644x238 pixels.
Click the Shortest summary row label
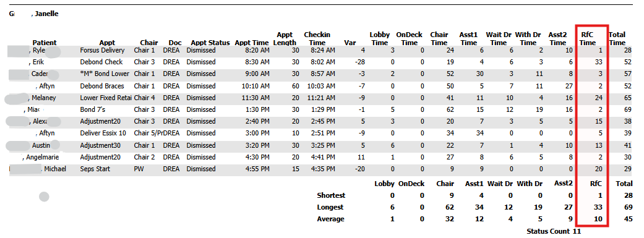tap(331, 195)
